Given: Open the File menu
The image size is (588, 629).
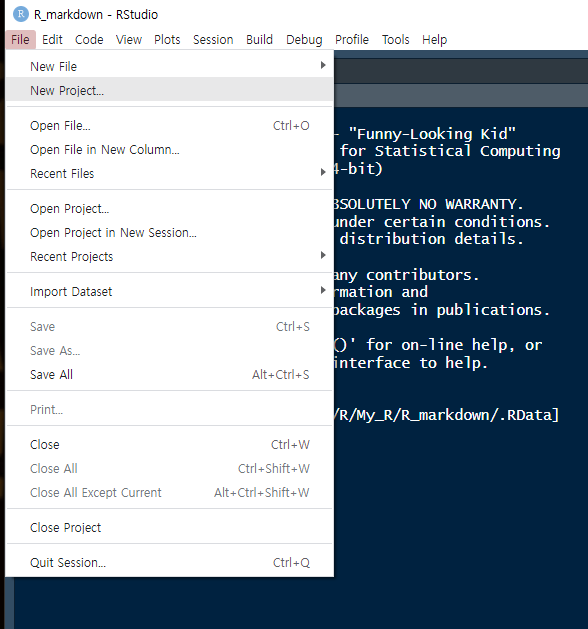Looking at the screenshot, I should point(20,40).
